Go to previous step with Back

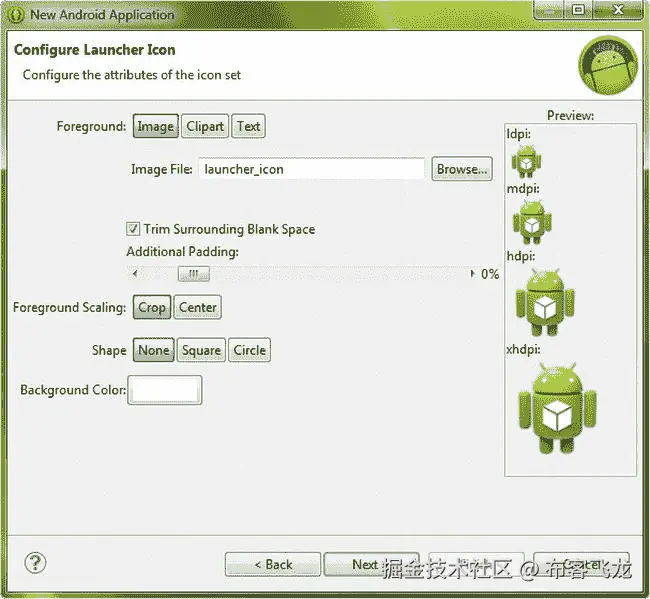pos(273,564)
